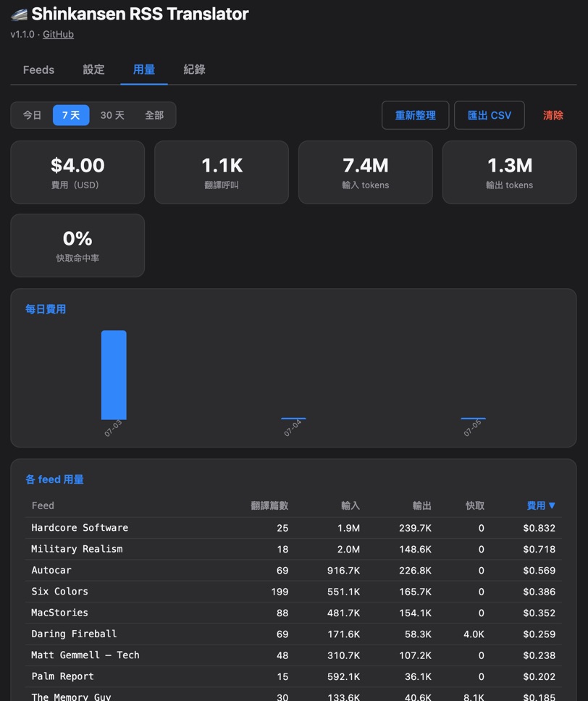Image resolution: width=588 pixels, height=701 pixels.
Task: Click the 重新整理 button
Action: coord(416,115)
